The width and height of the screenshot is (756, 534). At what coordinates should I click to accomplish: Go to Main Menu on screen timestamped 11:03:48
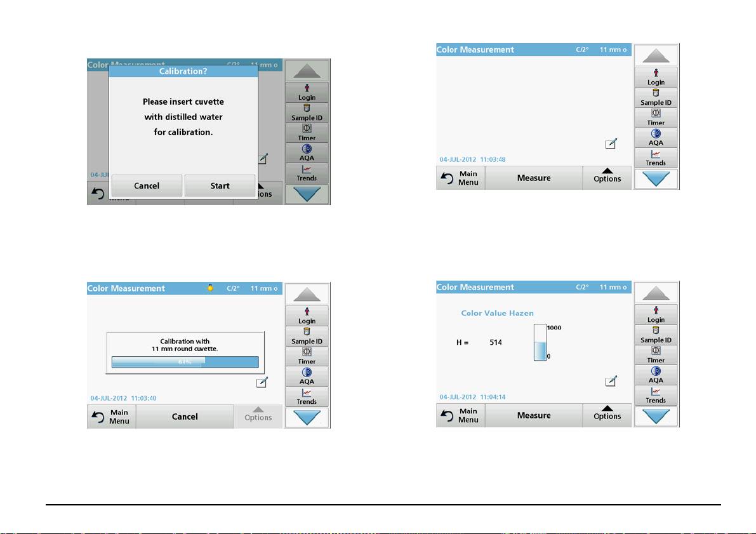(461, 178)
